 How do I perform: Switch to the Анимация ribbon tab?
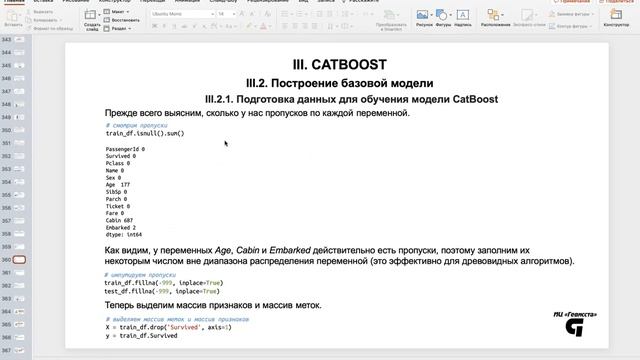tap(187, 2)
